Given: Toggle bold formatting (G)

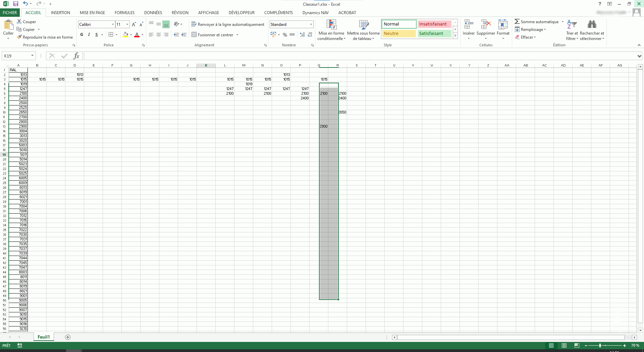Looking at the screenshot, I should point(82,35).
